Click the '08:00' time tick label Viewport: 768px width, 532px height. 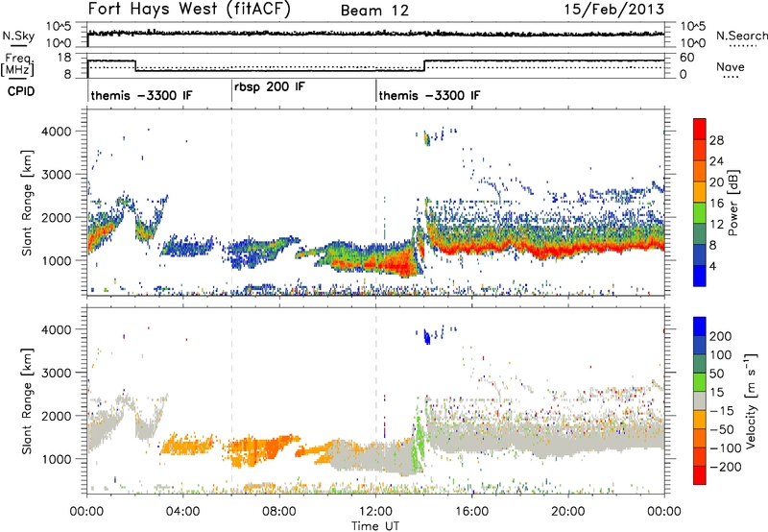point(279,512)
